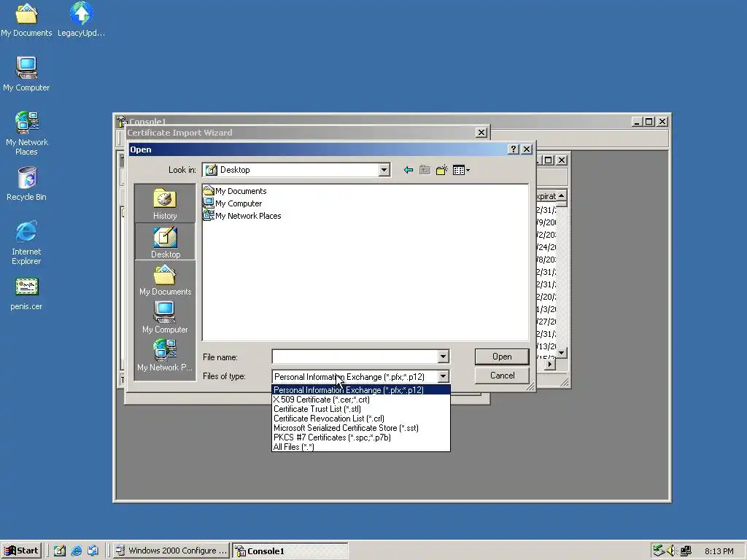This screenshot has width=747, height=560.
Task: Click scroll-up arrow in certificate list behind
Action: (x=562, y=195)
